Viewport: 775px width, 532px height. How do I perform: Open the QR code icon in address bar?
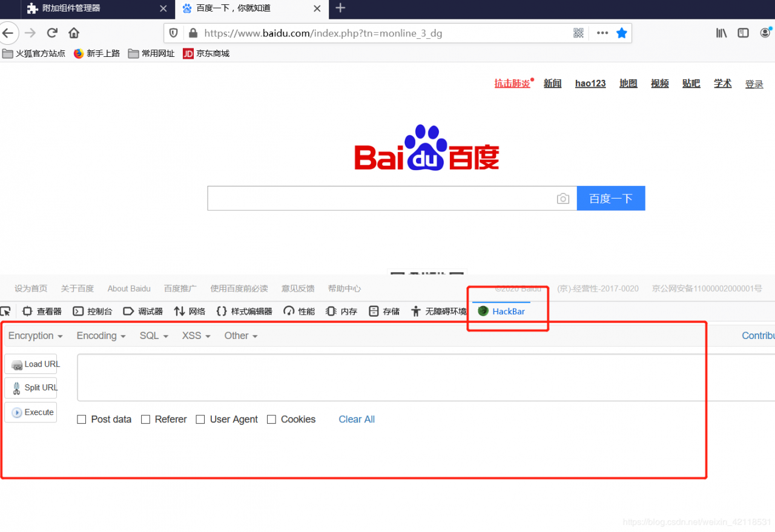[x=578, y=33]
